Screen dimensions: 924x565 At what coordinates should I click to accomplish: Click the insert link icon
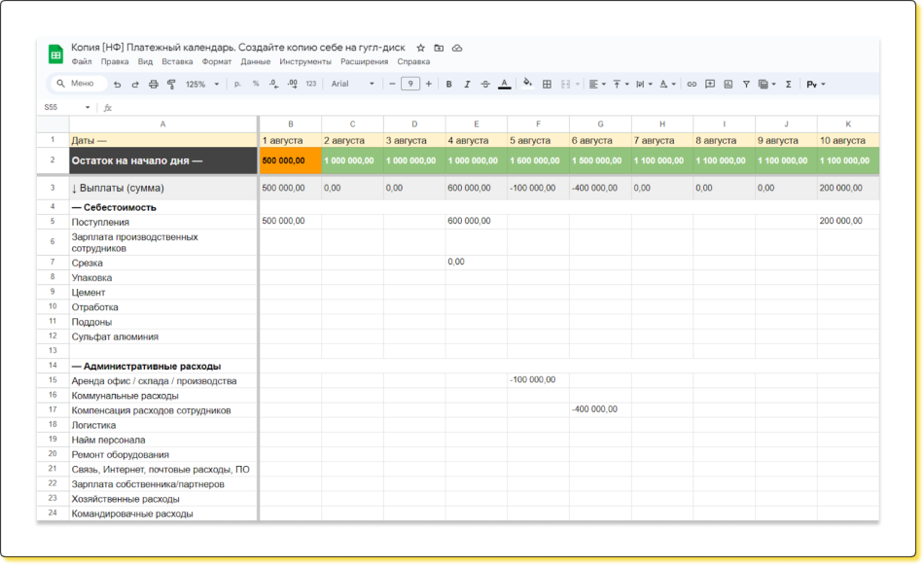[x=692, y=85]
